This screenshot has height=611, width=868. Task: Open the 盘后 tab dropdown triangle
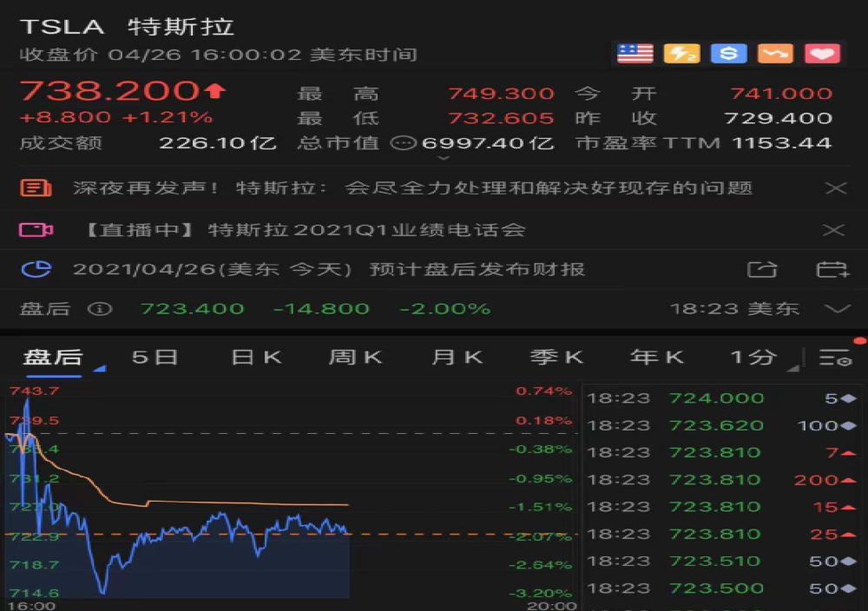pyautogui.click(x=100, y=368)
